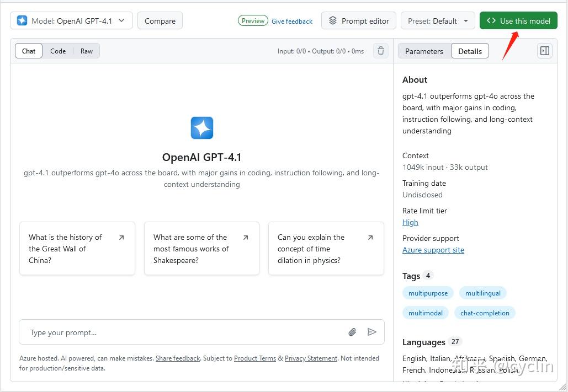The width and height of the screenshot is (568, 392).
Task: Switch to the Raw view
Action: pos(87,51)
